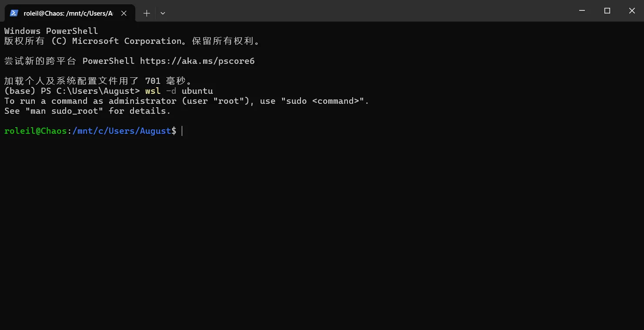Maximize the terminal window
The width and height of the screenshot is (644, 330).
(607, 11)
